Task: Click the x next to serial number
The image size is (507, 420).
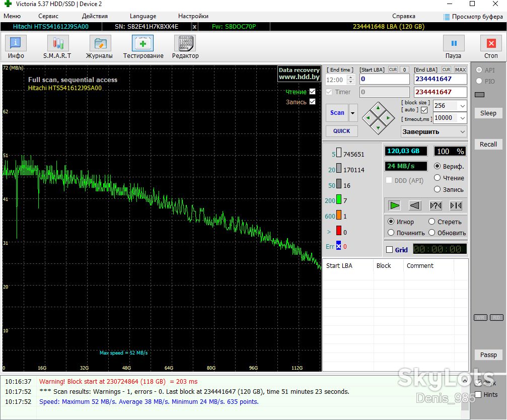Action: [x=194, y=27]
